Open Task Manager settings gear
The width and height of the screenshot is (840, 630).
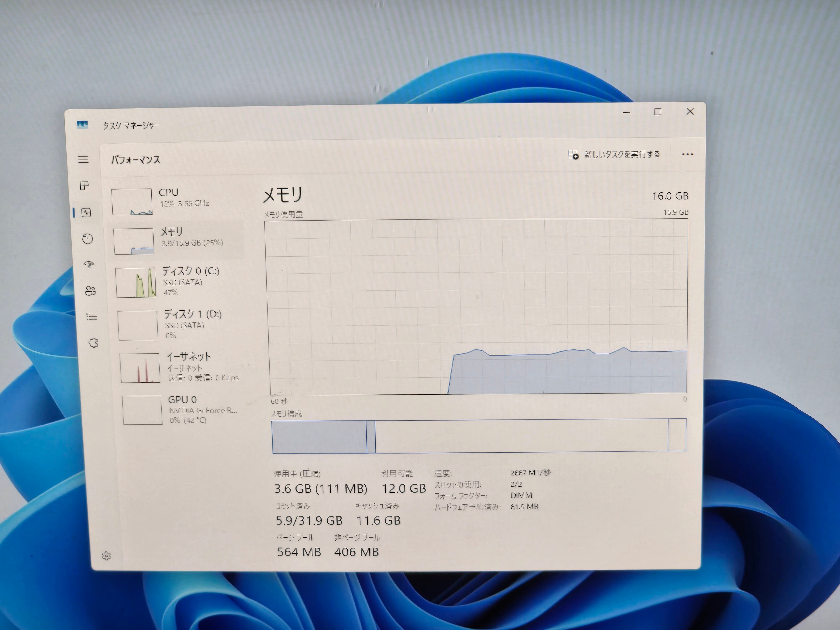pos(106,556)
